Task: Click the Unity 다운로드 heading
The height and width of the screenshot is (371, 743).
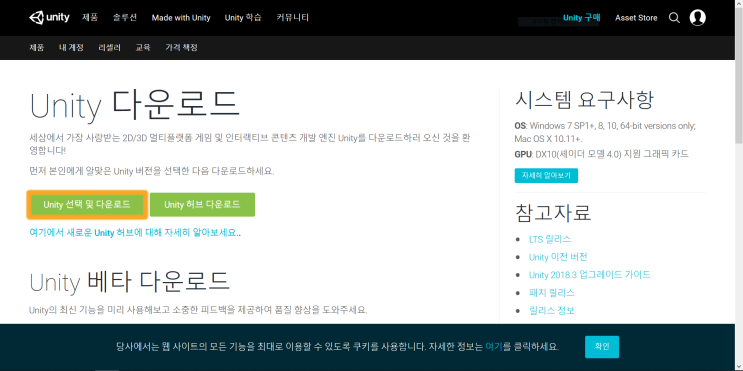Action: (135, 106)
